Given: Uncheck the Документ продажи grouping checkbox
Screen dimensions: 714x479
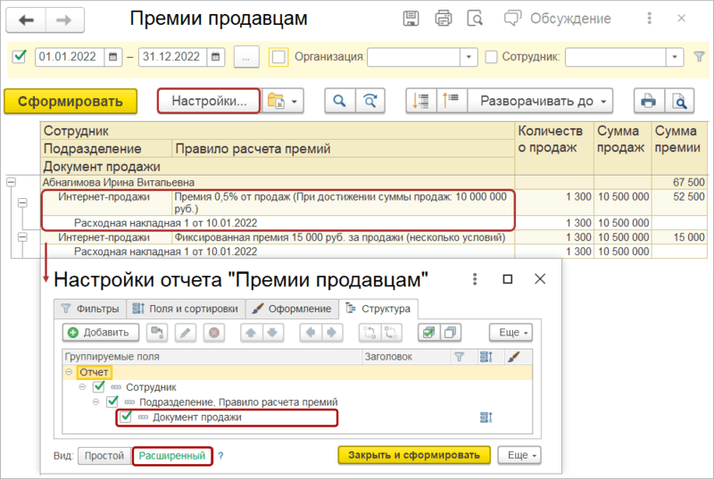Looking at the screenshot, I should [125, 417].
